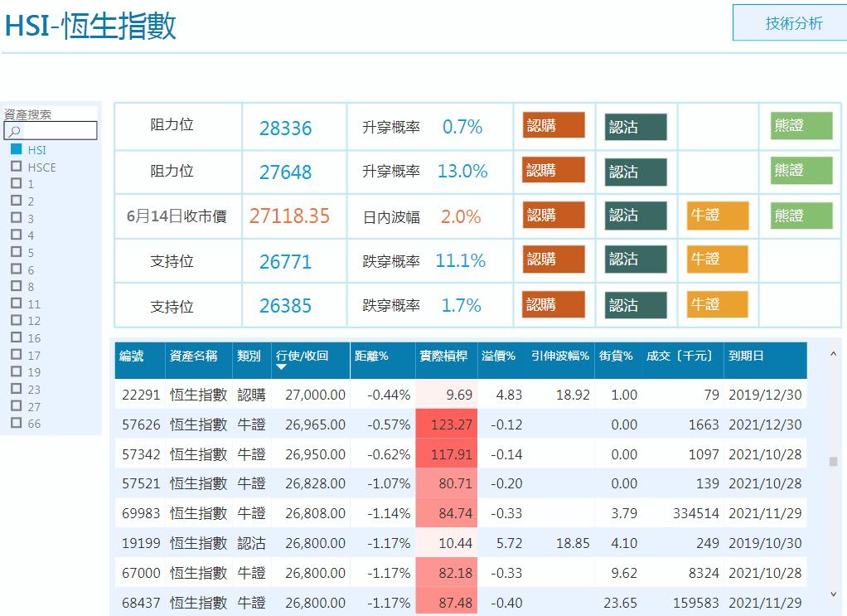Select 認購 on the 28336 resistance row

554,125
